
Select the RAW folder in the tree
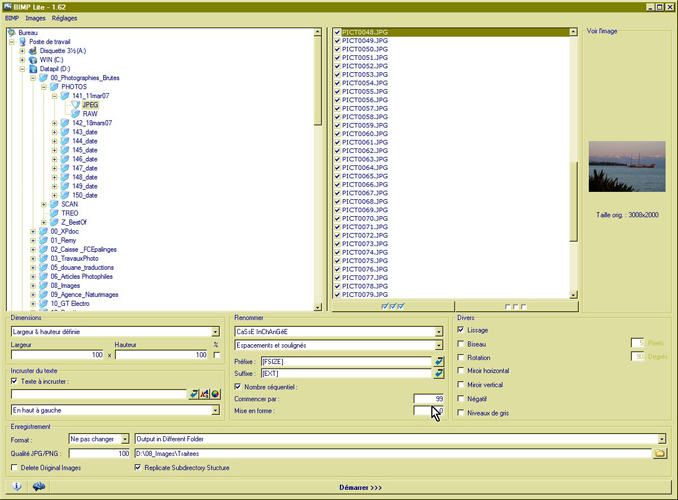pos(90,114)
